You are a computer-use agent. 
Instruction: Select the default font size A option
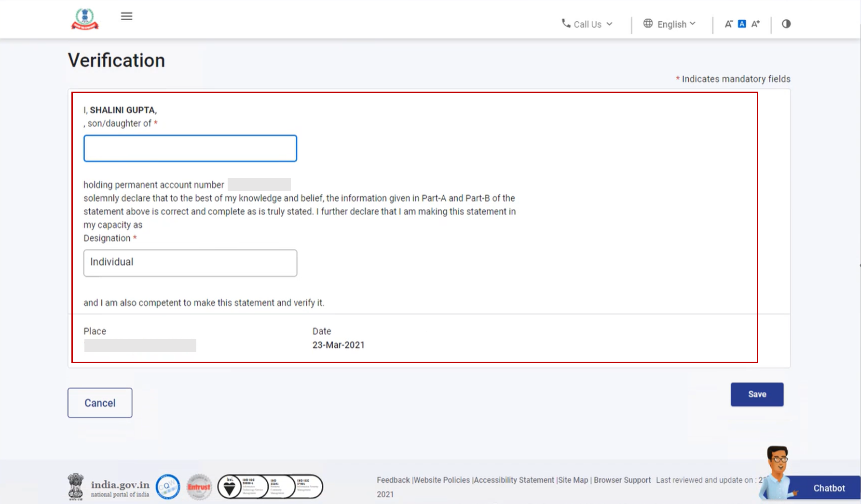(741, 23)
